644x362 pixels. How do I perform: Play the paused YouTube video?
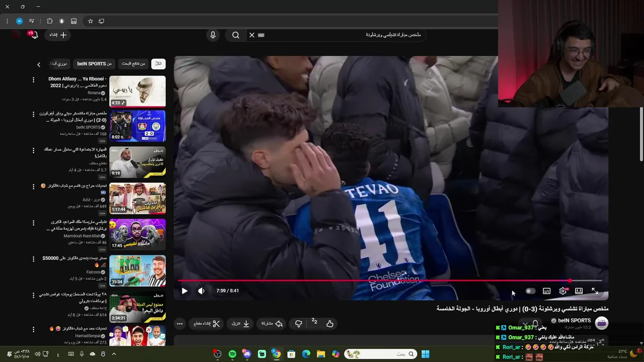[185, 291]
